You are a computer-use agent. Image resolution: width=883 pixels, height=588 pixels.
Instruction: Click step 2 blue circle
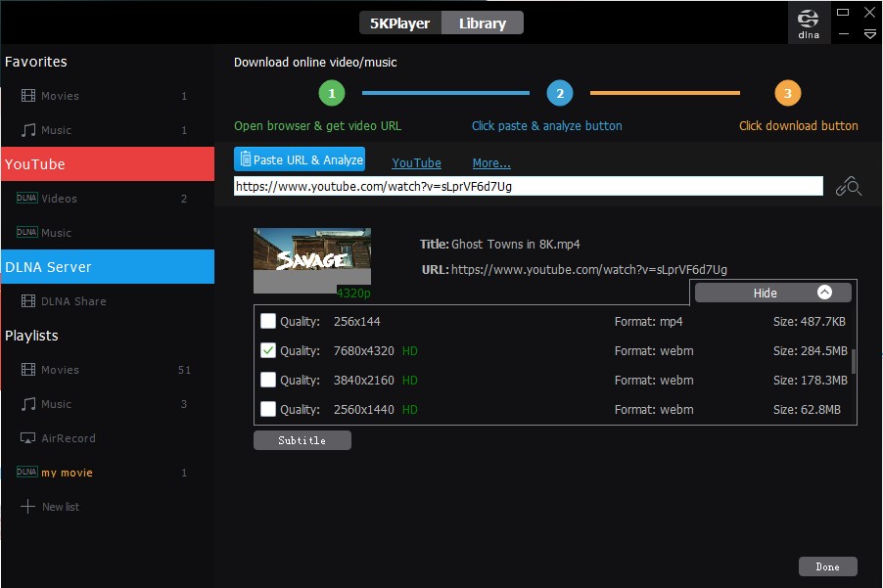pos(560,93)
